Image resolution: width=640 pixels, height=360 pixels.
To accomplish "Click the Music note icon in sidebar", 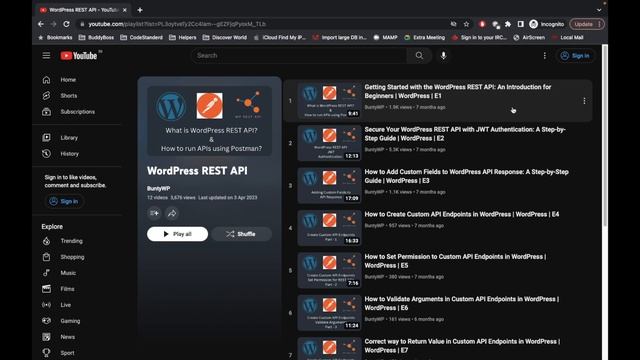I will (47, 273).
